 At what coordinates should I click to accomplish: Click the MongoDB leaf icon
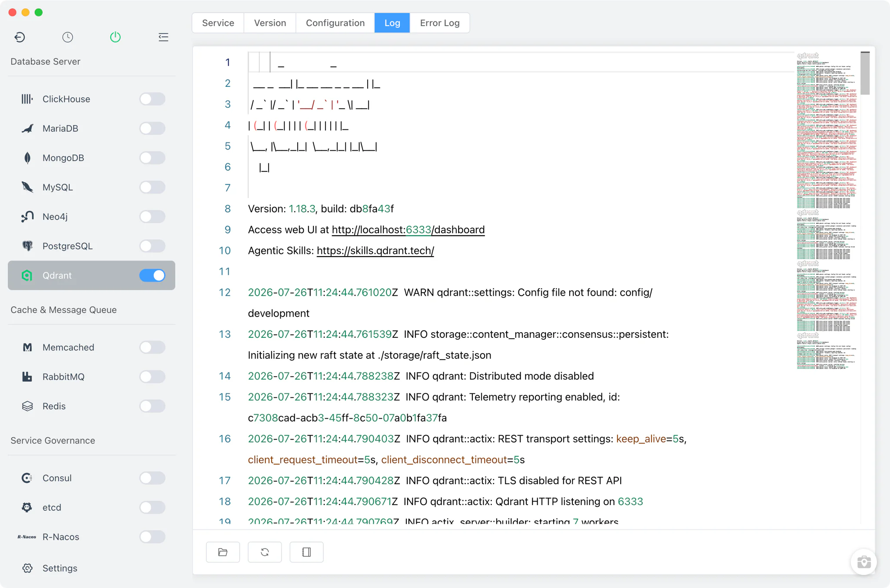click(x=27, y=158)
